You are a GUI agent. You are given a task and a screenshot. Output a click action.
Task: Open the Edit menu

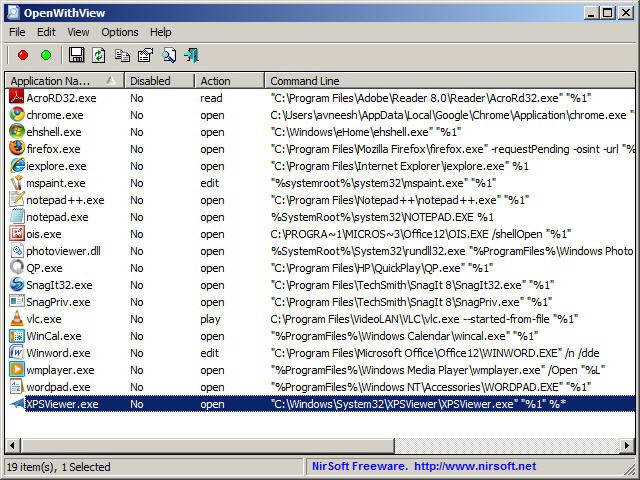point(46,32)
